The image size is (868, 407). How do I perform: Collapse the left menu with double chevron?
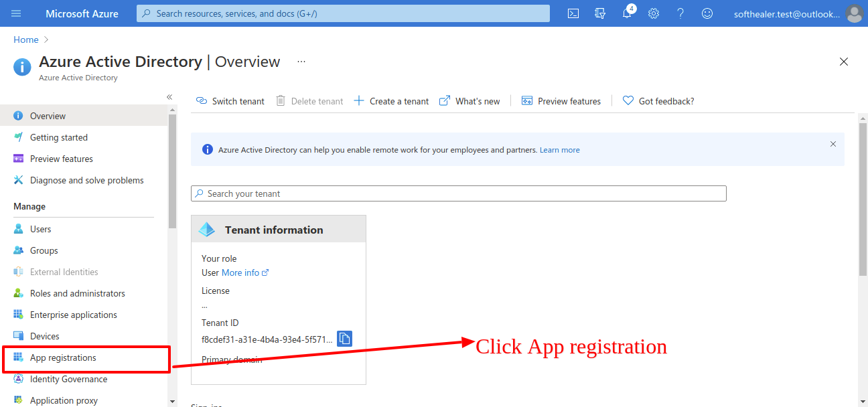[169, 97]
